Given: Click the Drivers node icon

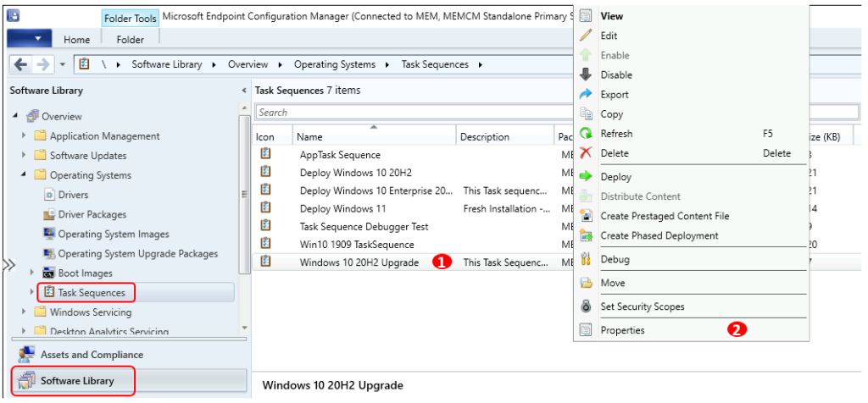Looking at the screenshot, I should pyautogui.click(x=48, y=195).
